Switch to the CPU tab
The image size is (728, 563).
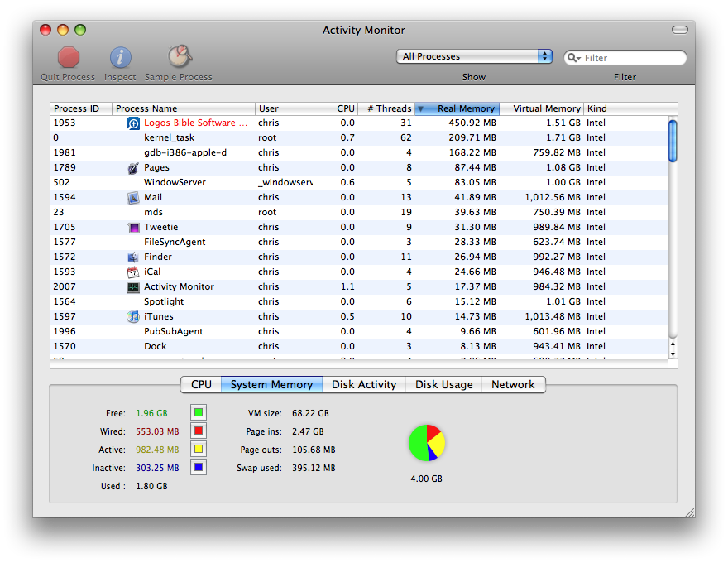point(201,385)
